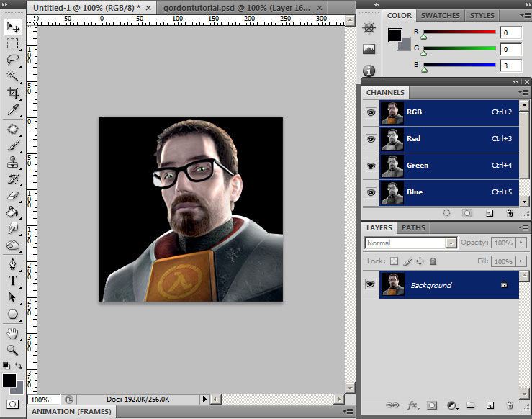The image size is (532, 419).
Task: Delete layer using Layers panel trash icon
Action: click(510, 405)
